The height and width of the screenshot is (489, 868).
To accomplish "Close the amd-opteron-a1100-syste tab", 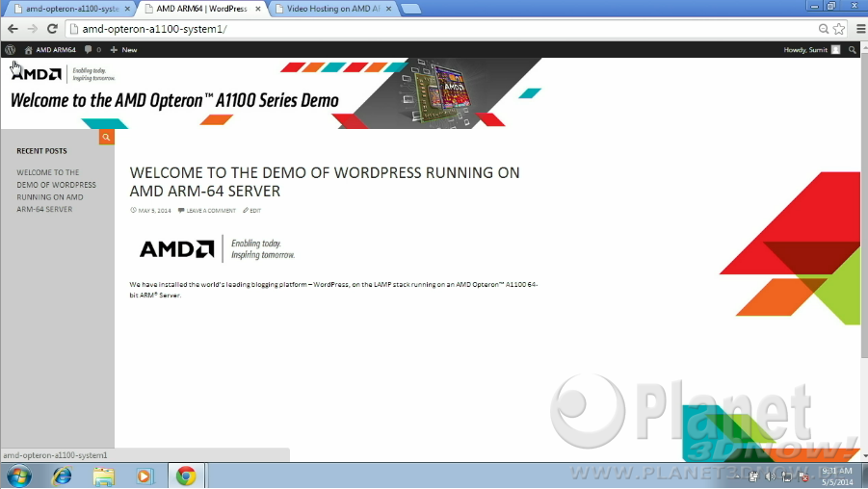I will tap(127, 9).
